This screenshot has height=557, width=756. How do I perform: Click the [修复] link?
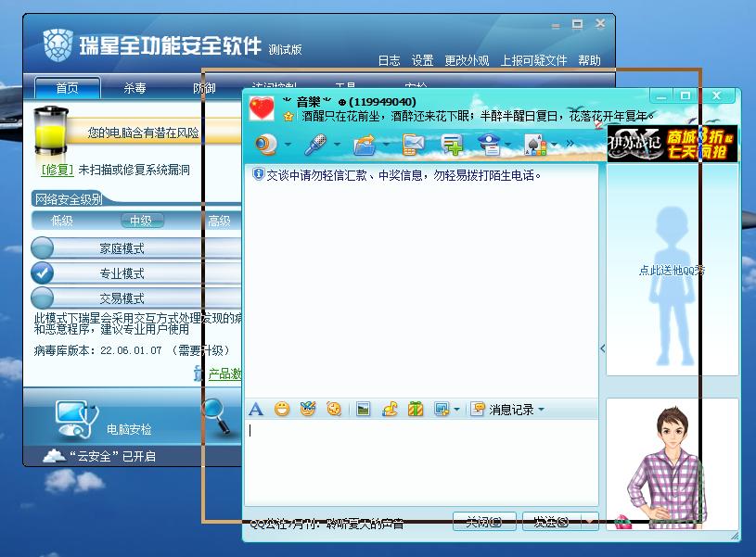(x=58, y=171)
